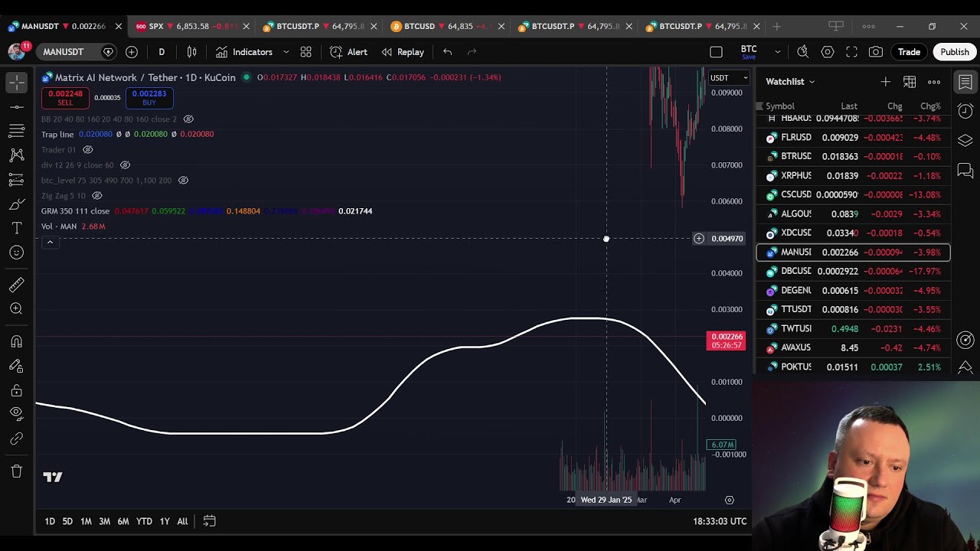
Task: Change the USDT price scale currency
Action: point(729,77)
